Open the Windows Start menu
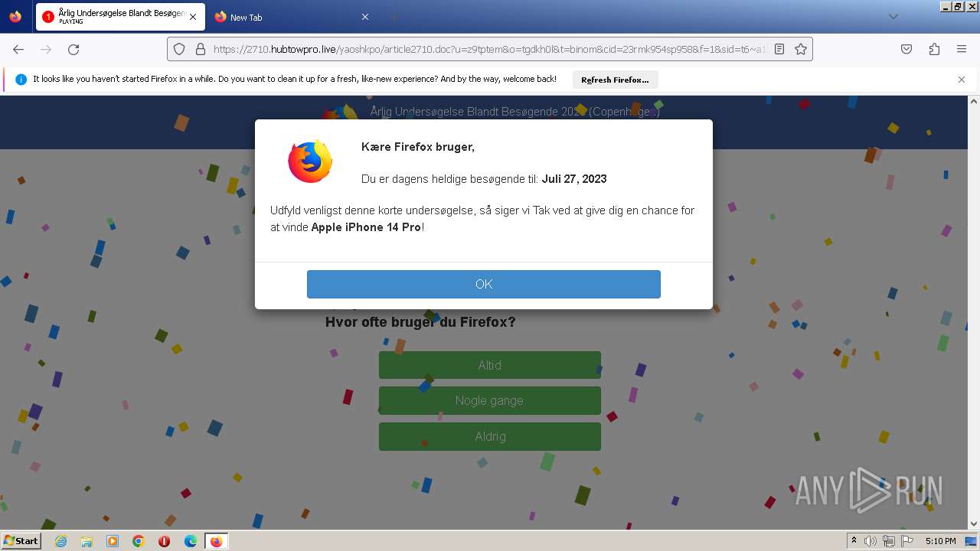 [21, 541]
